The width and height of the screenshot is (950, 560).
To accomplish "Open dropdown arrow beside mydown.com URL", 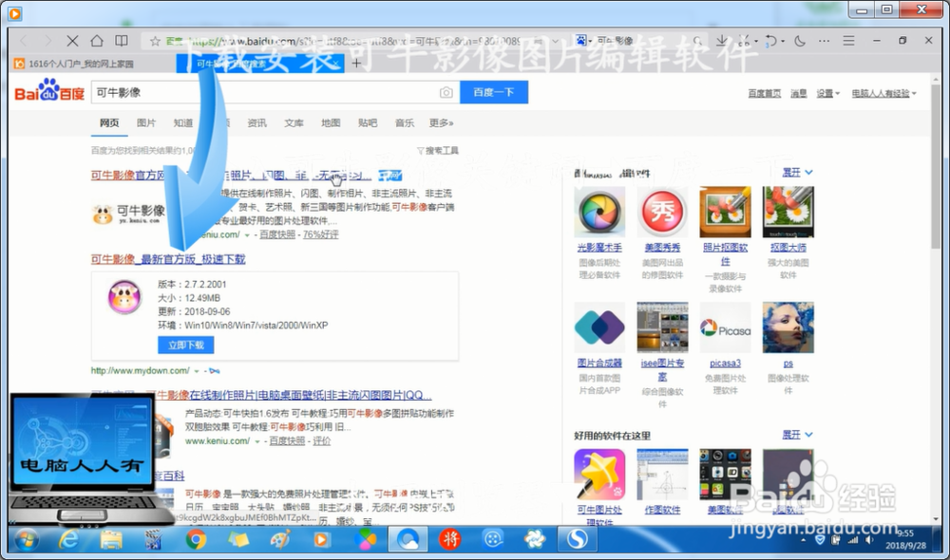I will (197, 371).
